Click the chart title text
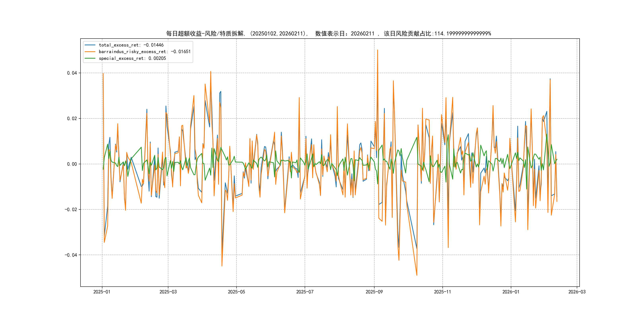Image resolution: width=644 pixels, height=322 pixels. click(329, 34)
